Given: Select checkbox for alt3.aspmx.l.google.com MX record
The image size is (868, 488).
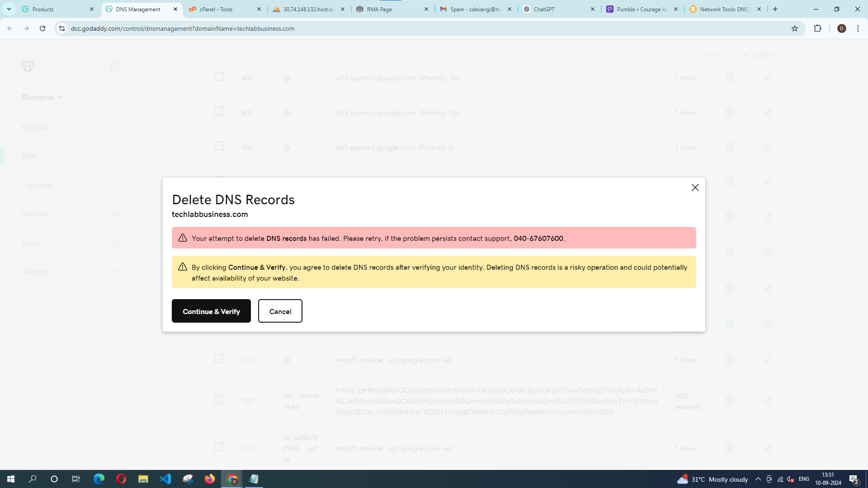Looking at the screenshot, I should coord(219,76).
